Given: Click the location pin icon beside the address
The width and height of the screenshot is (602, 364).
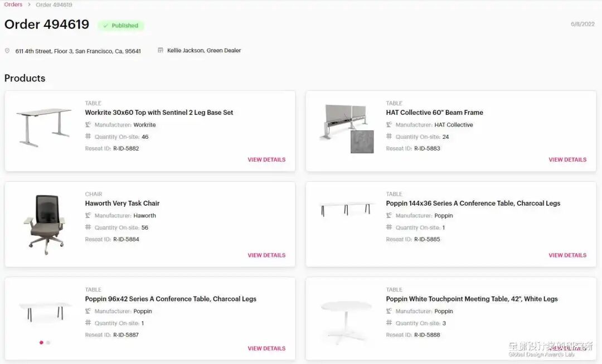Looking at the screenshot, I should click(7, 51).
